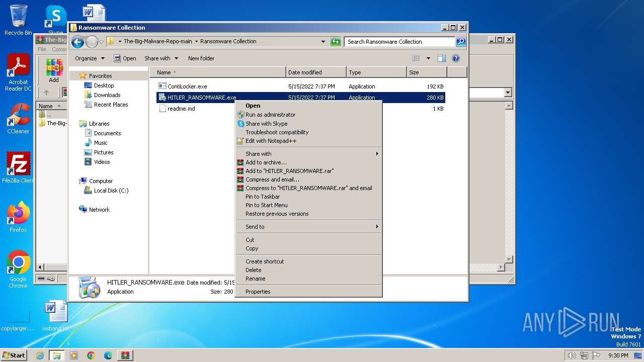The width and height of the screenshot is (644, 362).
Task: Select Compress and email...
Action: coord(308,179)
